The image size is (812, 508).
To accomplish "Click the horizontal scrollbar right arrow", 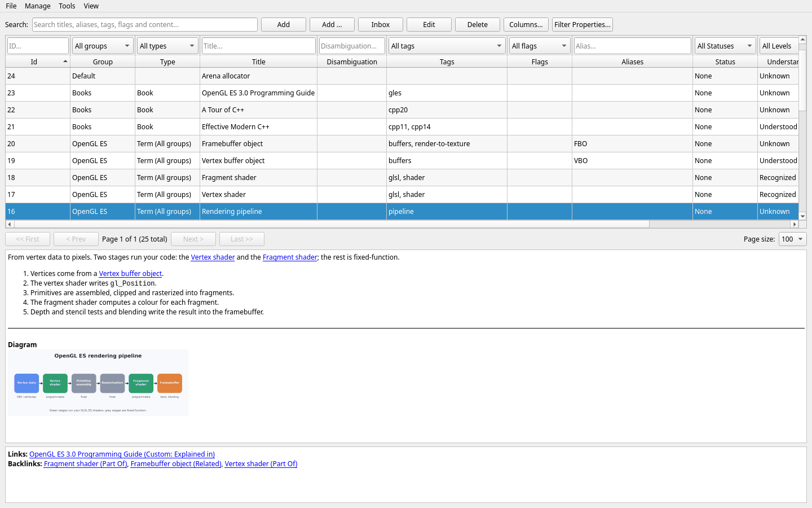I will click(795, 224).
